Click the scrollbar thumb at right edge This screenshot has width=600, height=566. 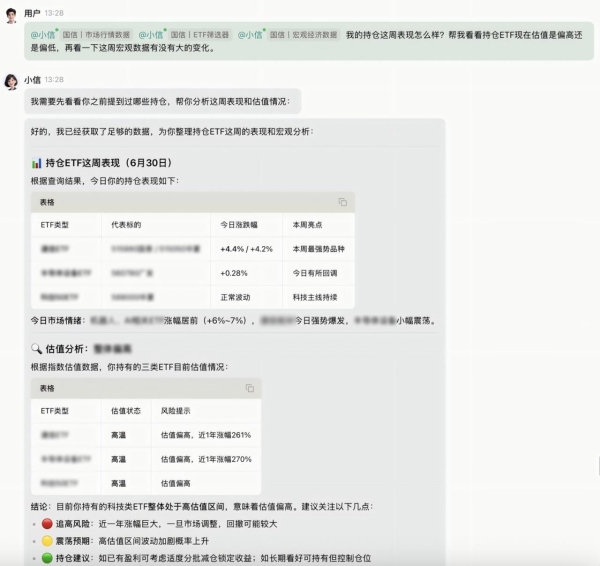pyautogui.click(x=599, y=465)
